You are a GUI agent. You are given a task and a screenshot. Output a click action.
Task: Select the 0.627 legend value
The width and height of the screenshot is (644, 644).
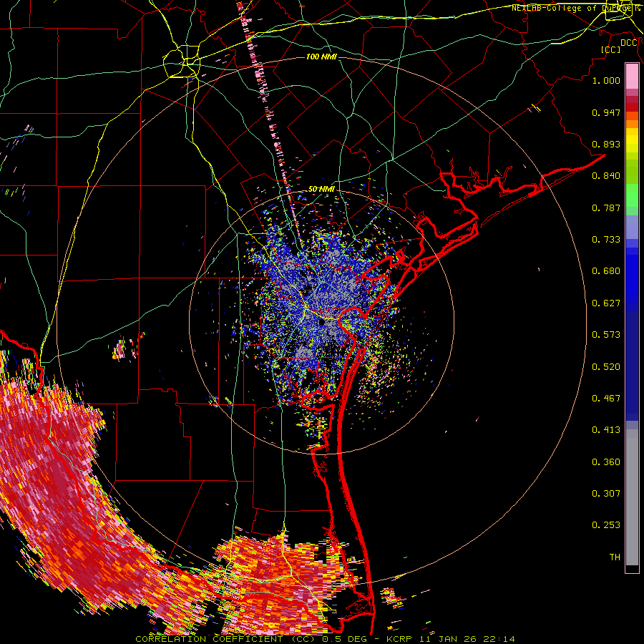[606, 303]
